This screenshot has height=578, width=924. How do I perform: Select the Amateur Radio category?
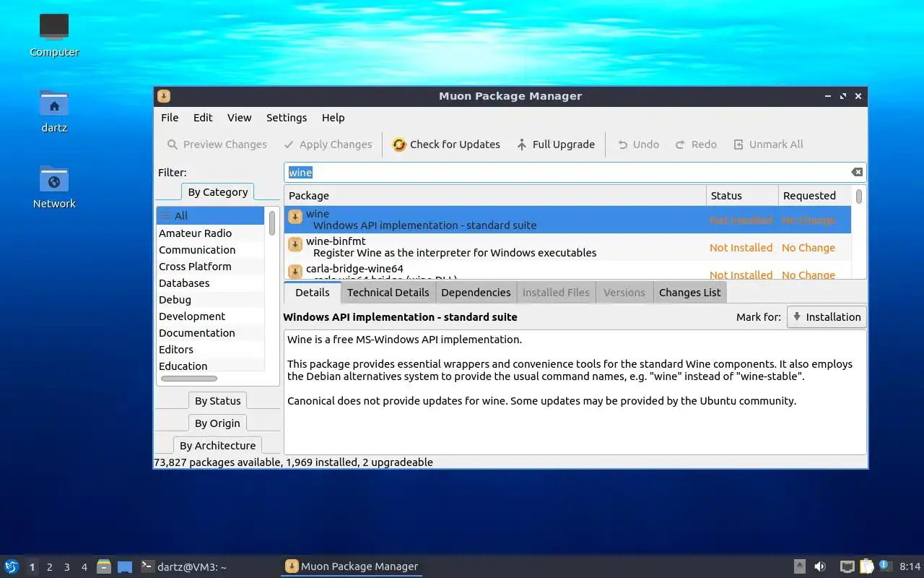click(211, 233)
